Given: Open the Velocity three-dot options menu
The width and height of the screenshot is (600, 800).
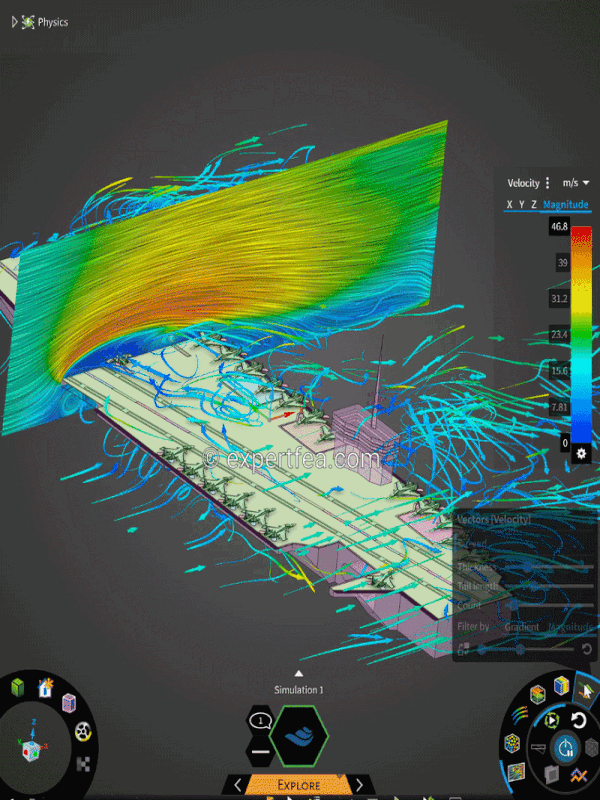Looking at the screenshot, I should click(547, 183).
